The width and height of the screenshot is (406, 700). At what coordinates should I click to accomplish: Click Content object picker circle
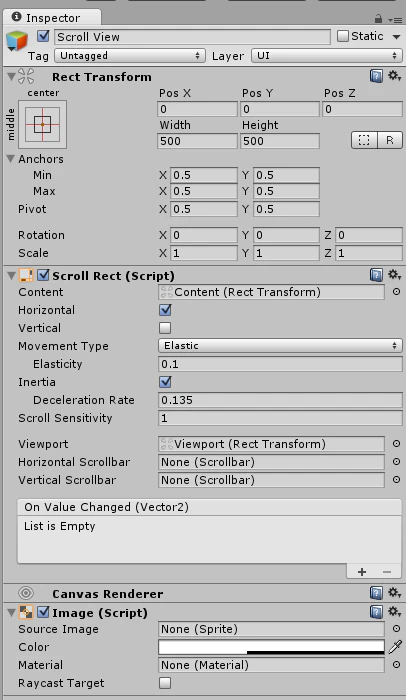point(396,292)
